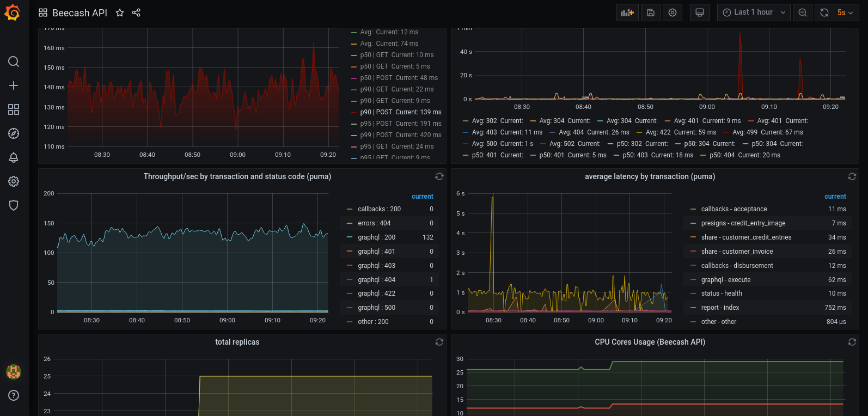
Task: Toggle graphql : 403 series visibility
Action: click(376, 266)
